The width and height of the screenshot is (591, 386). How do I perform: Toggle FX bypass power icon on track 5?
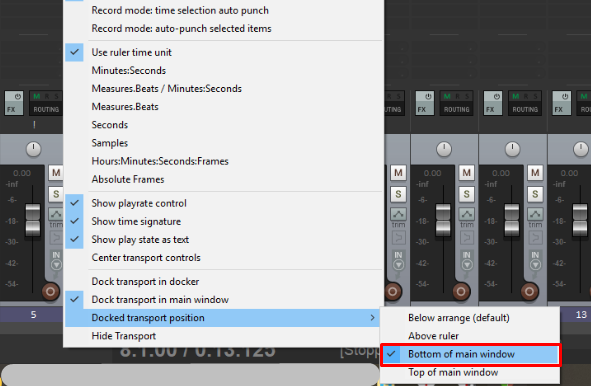pyautogui.click(x=17, y=97)
